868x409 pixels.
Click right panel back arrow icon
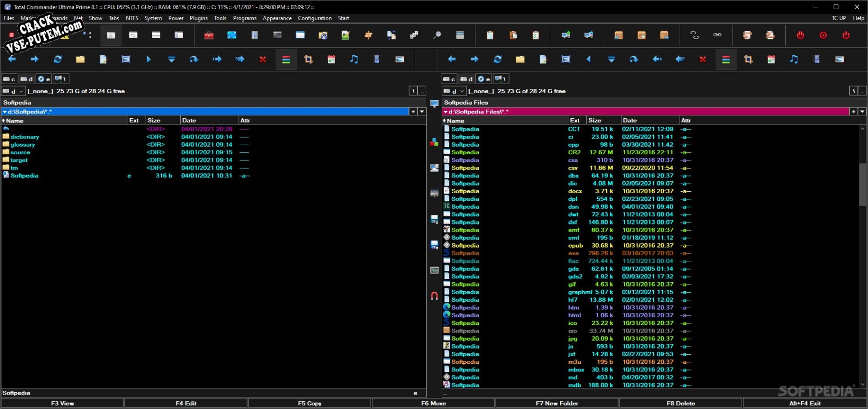coord(452,59)
